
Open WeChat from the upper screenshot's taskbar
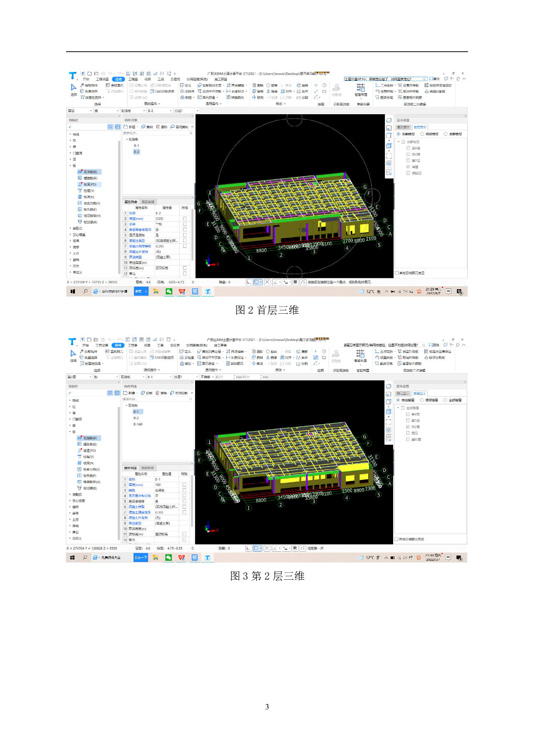click(x=169, y=292)
